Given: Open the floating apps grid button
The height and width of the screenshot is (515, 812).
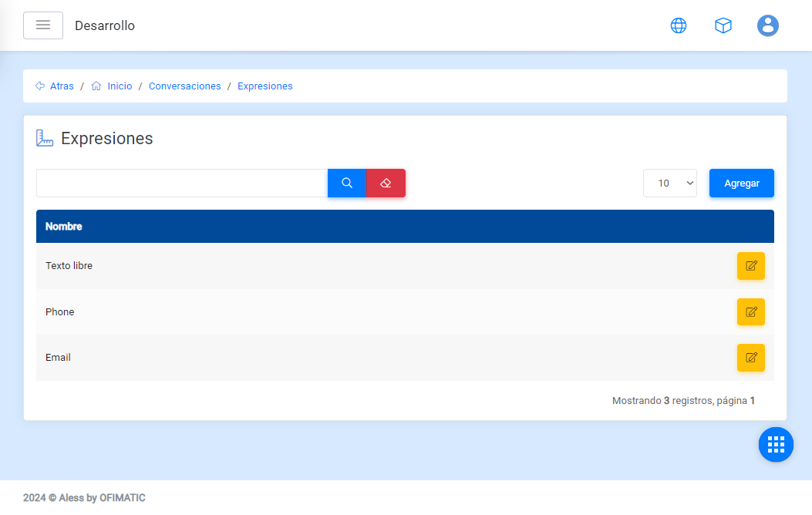Looking at the screenshot, I should click(x=776, y=444).
